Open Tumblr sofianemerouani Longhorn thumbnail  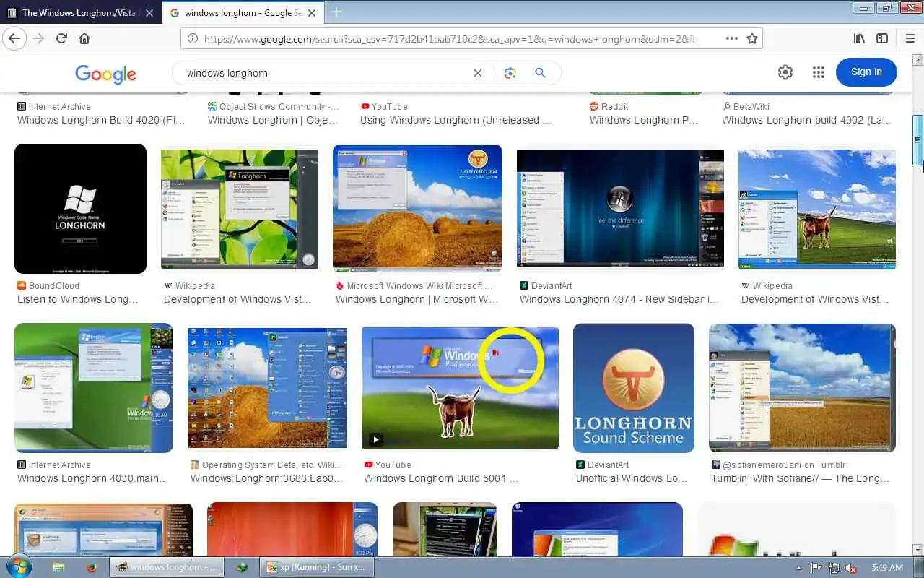[x=802, y=388]
